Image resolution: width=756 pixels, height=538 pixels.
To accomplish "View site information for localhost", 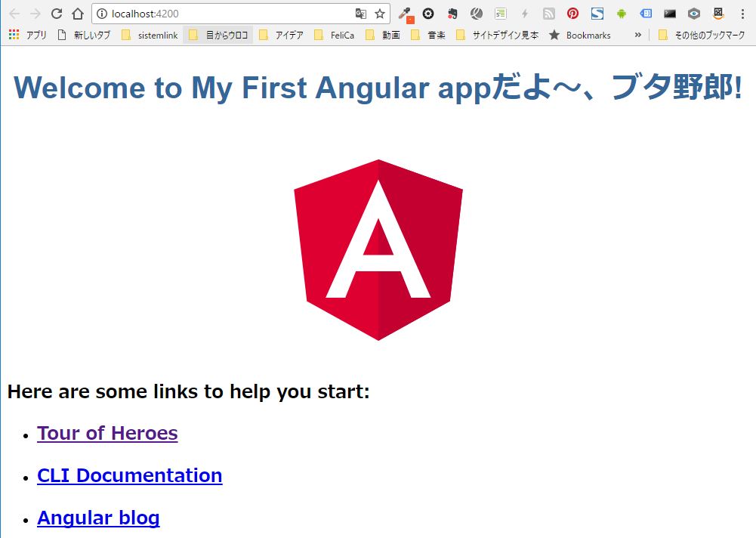I will click(102, 14).
